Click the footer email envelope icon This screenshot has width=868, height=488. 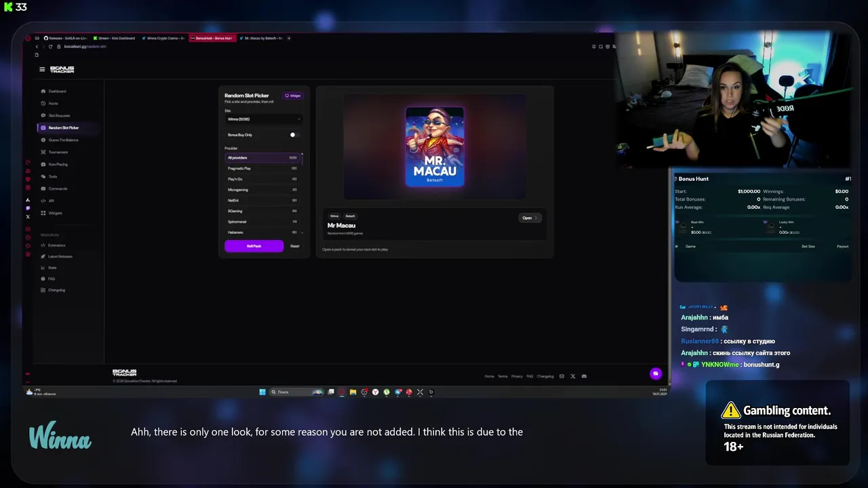coord(561,376)
